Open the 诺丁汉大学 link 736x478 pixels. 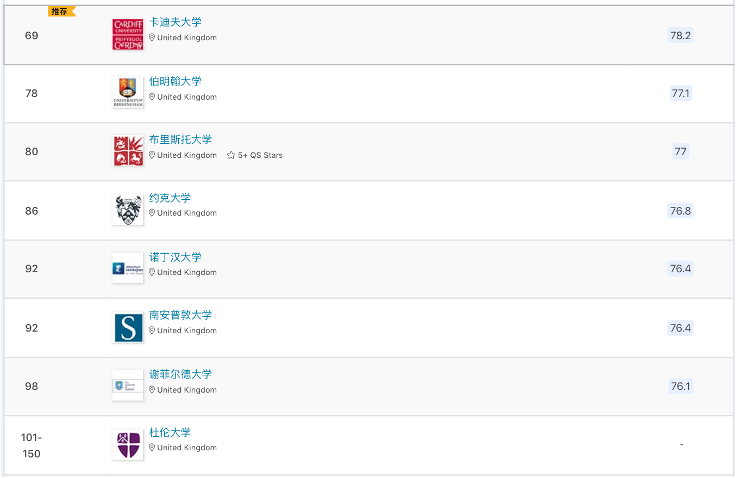[x=175, y=257]
